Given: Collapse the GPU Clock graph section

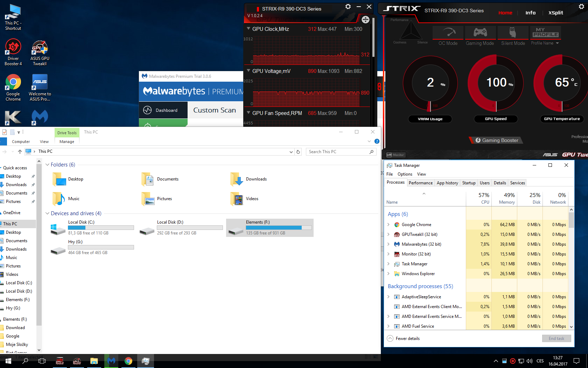Looking at the screenshot, I should [x=248, y=29].
